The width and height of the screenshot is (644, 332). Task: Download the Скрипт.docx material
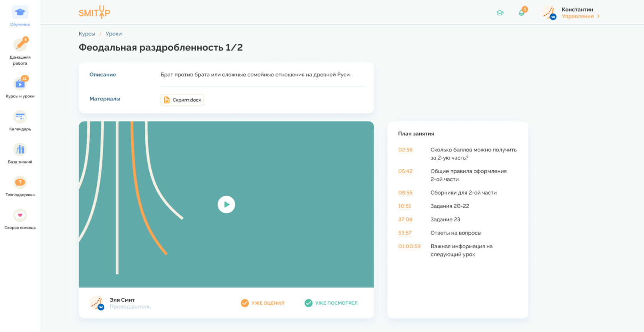coord(182,100)
